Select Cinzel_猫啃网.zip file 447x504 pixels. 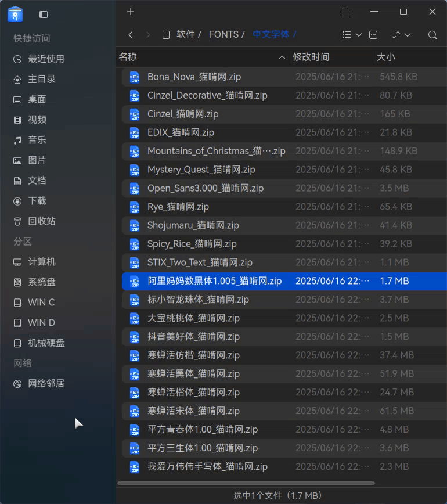(284, 114)
